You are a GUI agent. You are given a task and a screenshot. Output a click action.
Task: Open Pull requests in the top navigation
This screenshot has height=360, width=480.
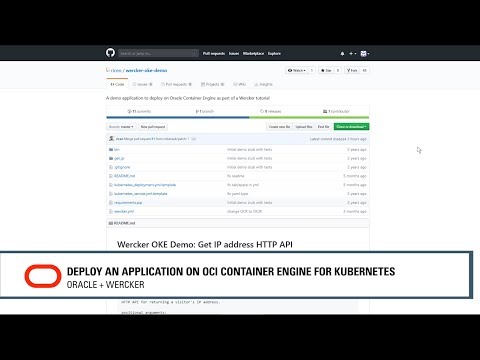[x=214, y=53]
